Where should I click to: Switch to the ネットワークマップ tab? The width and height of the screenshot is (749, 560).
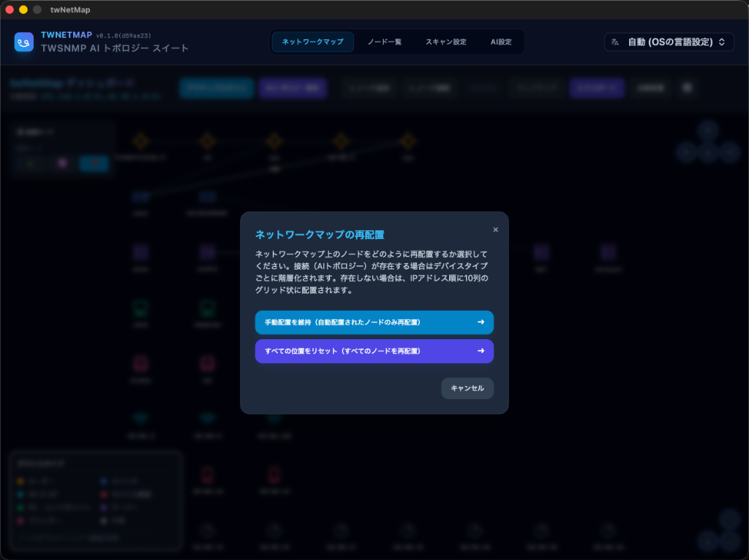[x=313, y=42]
